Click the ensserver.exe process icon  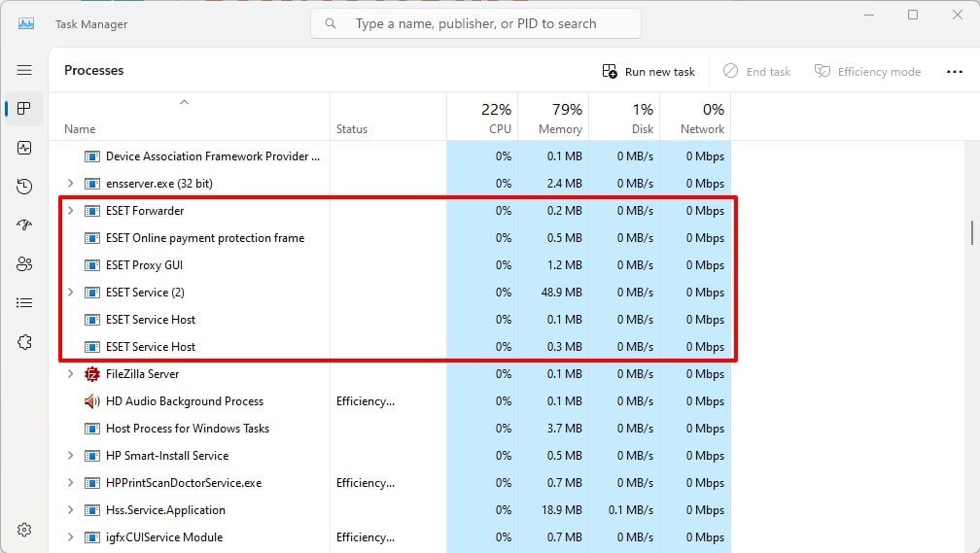click(91, 184)
